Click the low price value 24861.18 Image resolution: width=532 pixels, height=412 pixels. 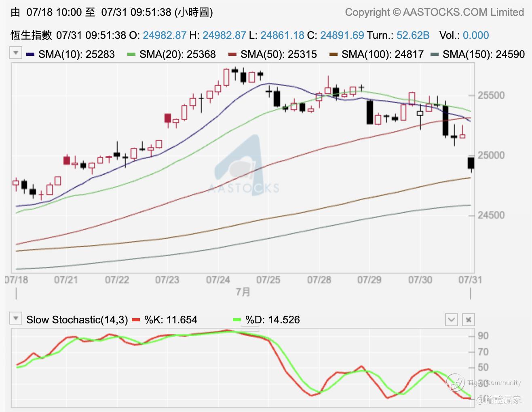[x=282, y=35]
